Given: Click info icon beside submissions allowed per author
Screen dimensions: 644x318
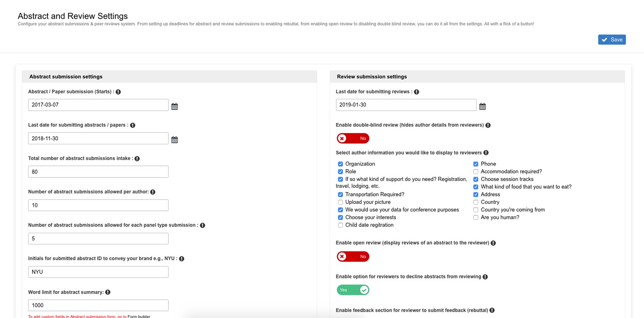Looking at the screenshot, I should point(153,192).
